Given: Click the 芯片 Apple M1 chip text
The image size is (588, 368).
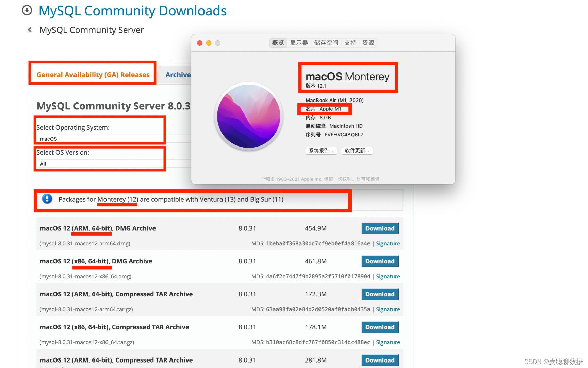Looking at the screenshot, I should pos(323,109).
